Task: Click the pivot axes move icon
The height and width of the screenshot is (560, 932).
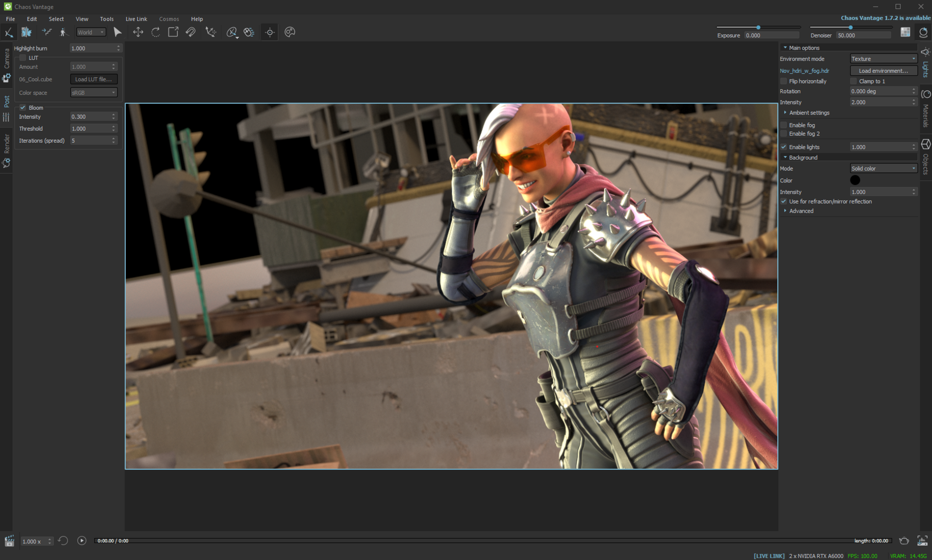Action: (x=210, y=32)
